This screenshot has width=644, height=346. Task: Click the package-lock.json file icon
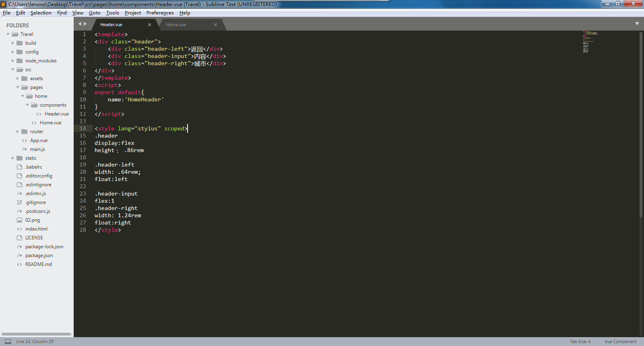(x=19, y=247)
